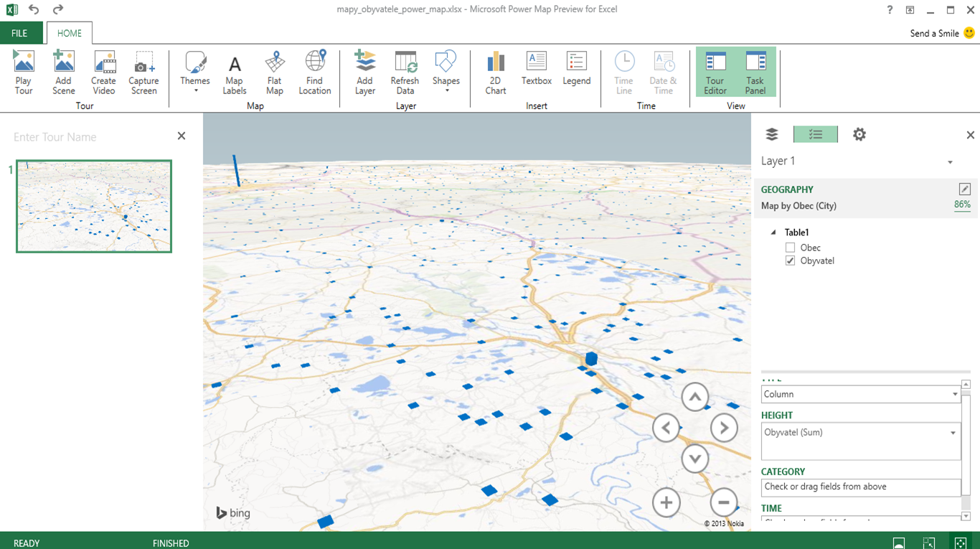The image size is (980, 549).
Task: Expand the Layer 1 dropdown
Action: pyautogui.click(x=950, y=162)
